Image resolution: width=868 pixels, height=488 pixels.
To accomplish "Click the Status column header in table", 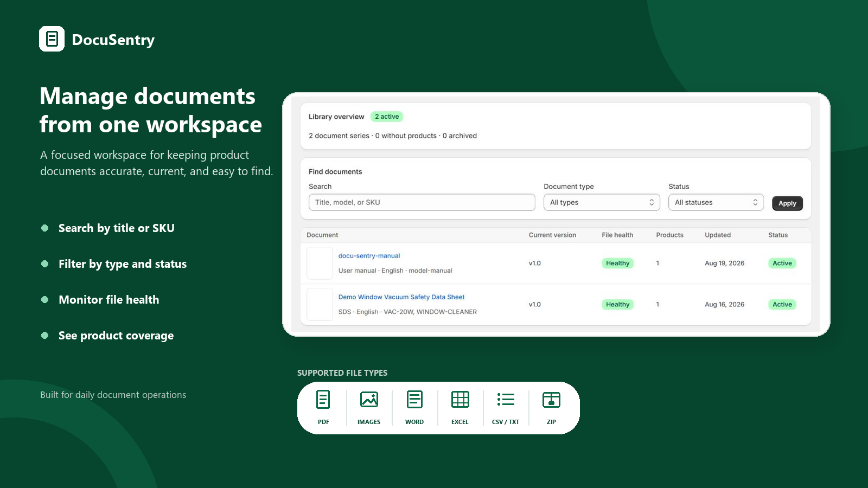I will tap(778, 235).
